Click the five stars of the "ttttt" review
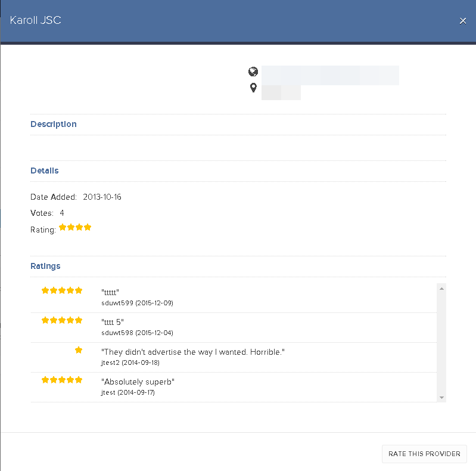 (62, 290)
